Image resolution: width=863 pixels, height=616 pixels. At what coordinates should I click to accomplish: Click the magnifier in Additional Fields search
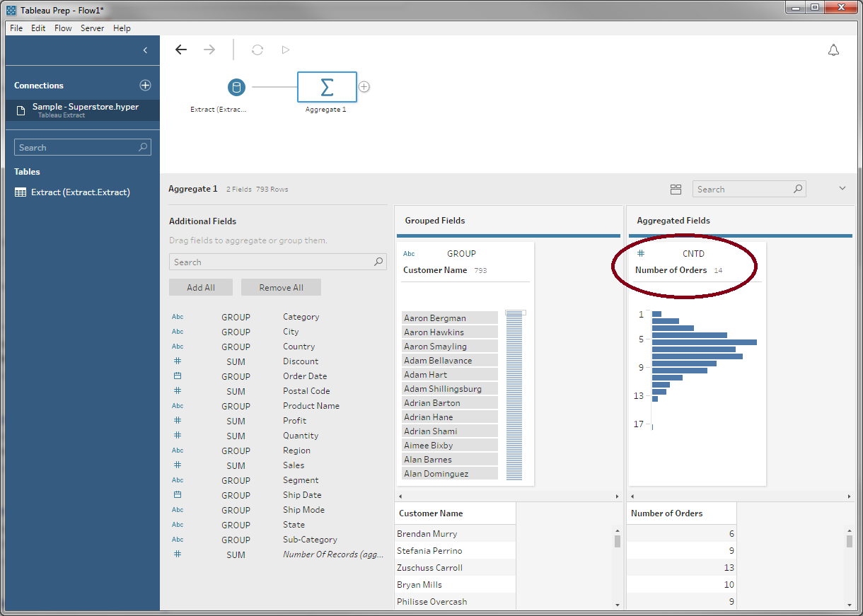[379, 262]
